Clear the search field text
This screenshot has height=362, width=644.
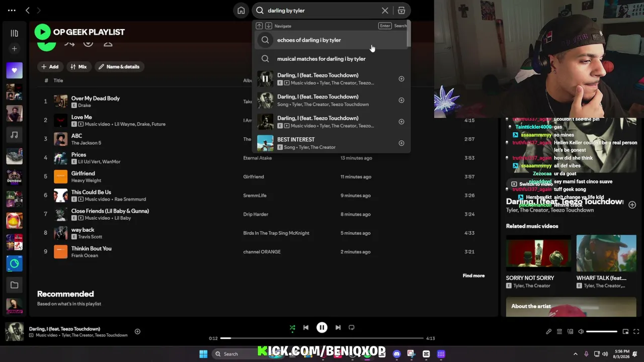coord(385,11)
